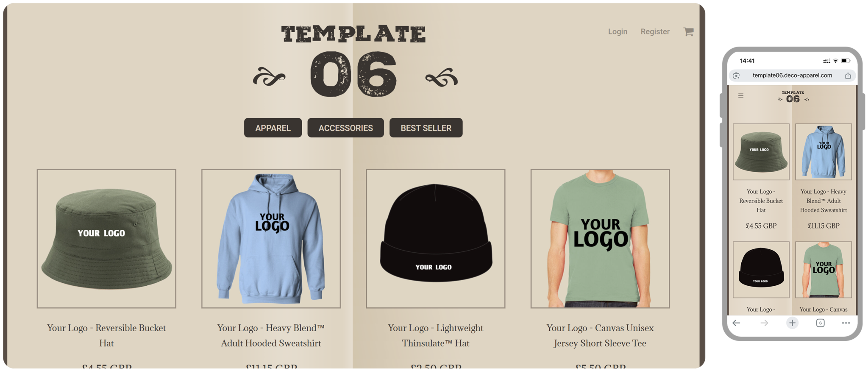Tap the template06.deco-apparel.com address field
The image size is (868, 371).
(x=792, y=75)
